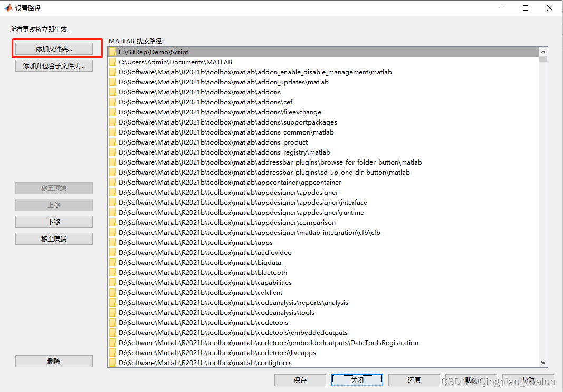Click folder icon for addons\supportpackages row
Viewport: 563px width, 392px height.
(113, 122)
